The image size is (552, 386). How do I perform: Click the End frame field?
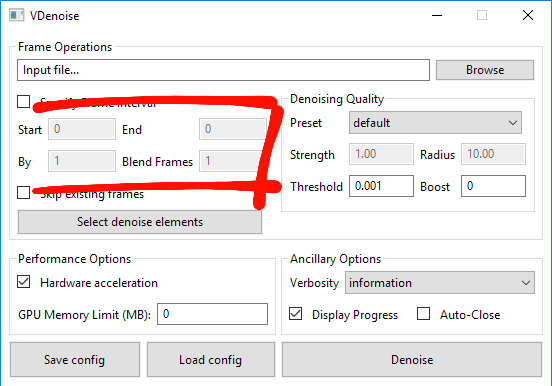pos(233,129)
